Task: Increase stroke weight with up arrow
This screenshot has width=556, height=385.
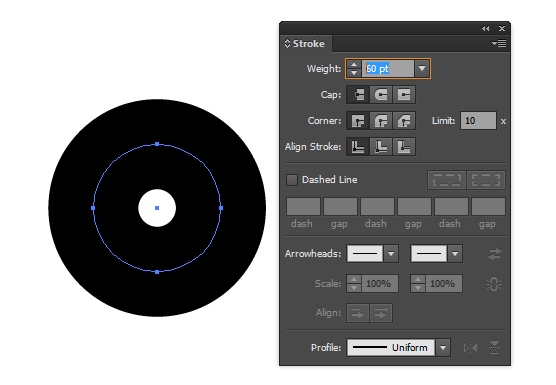Action: [354, 65]
